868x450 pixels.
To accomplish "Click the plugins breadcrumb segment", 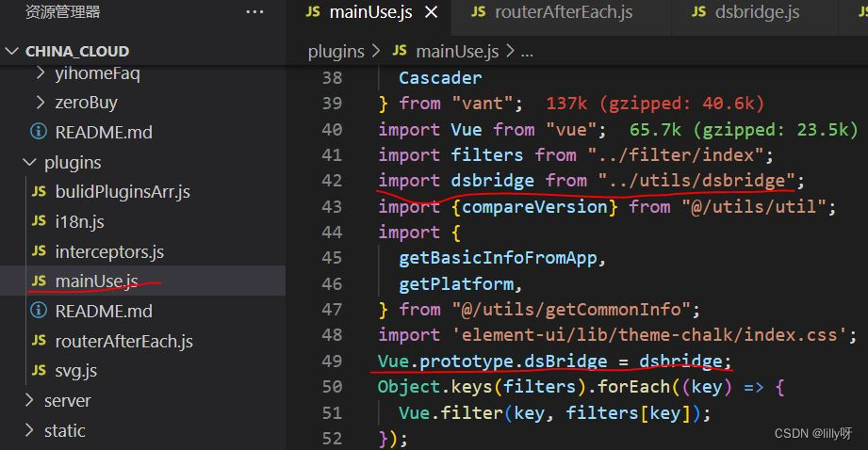I will [336, 52].
